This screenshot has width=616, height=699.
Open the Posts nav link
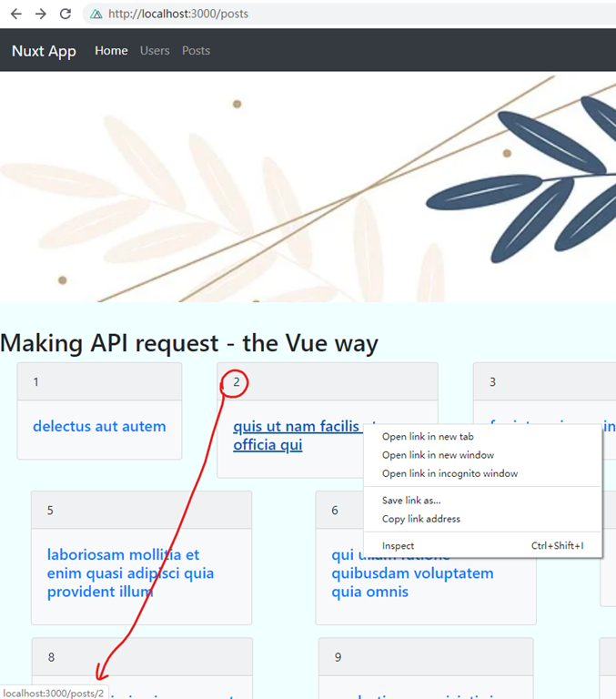(x=196, y=51)
